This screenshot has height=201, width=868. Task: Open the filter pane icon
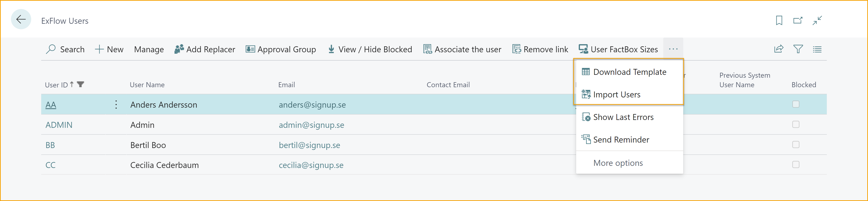(798, 49)
